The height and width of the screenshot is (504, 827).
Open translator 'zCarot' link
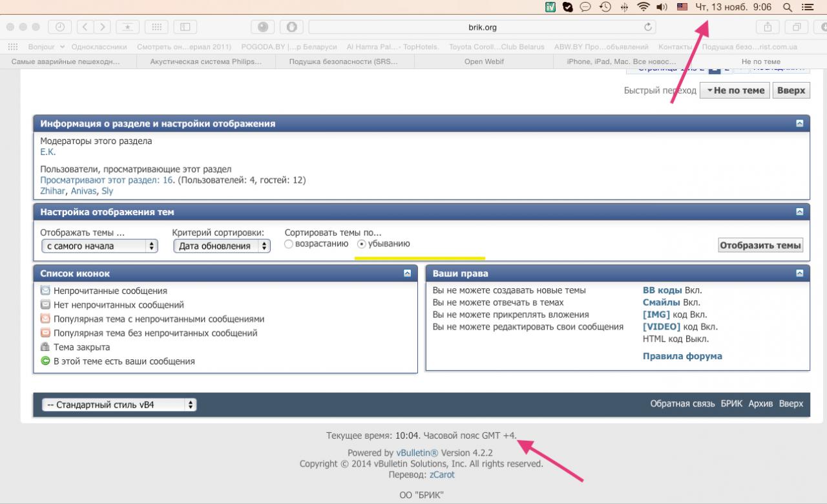coord(442,474)
